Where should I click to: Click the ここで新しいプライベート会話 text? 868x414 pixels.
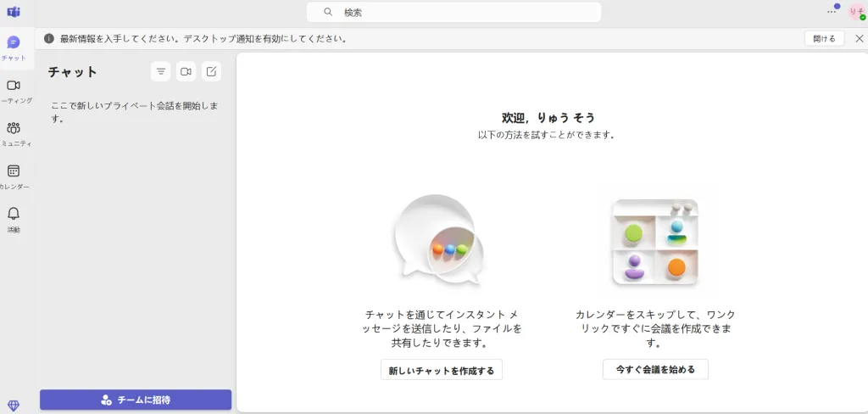[135, 111]
